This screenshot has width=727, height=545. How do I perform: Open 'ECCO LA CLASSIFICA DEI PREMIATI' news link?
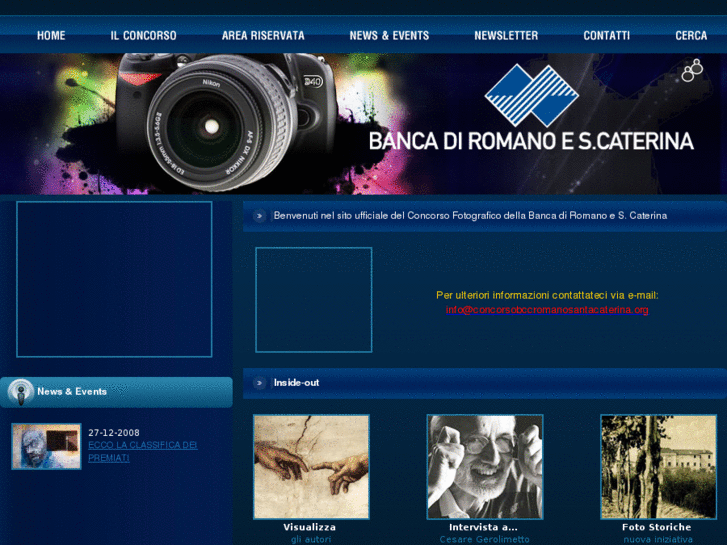point(142,451)
